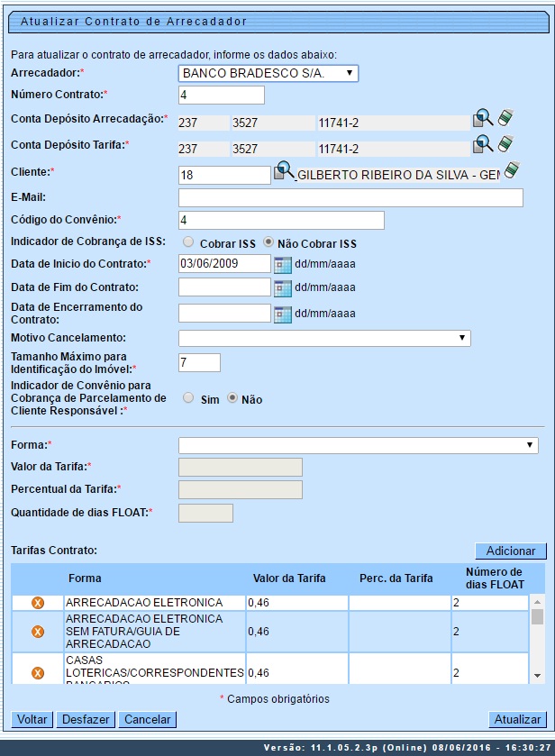Choose Sim for Cobrança de Parcelamento
This screenshot has height=756, width=555.
[x=187, y=398]
